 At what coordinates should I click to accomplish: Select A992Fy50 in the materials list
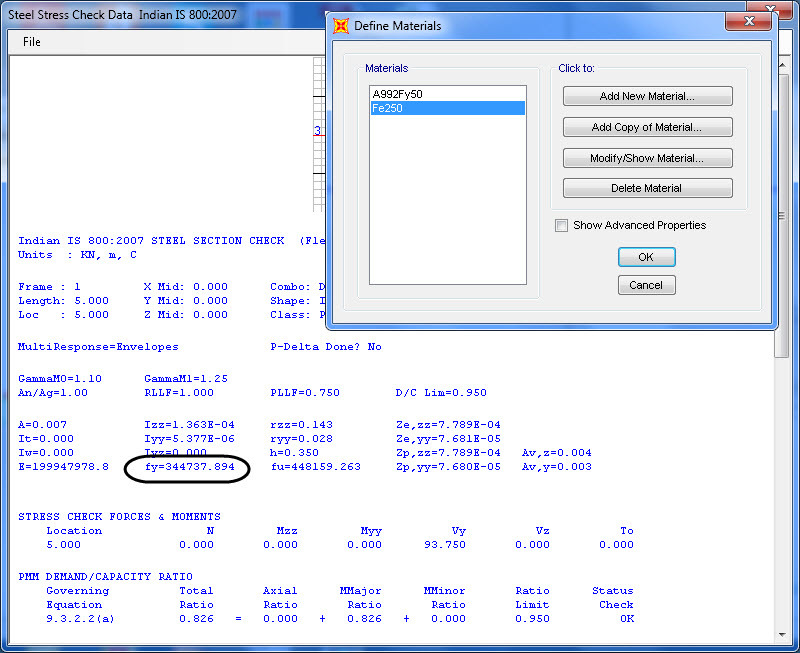click(447, 94)
